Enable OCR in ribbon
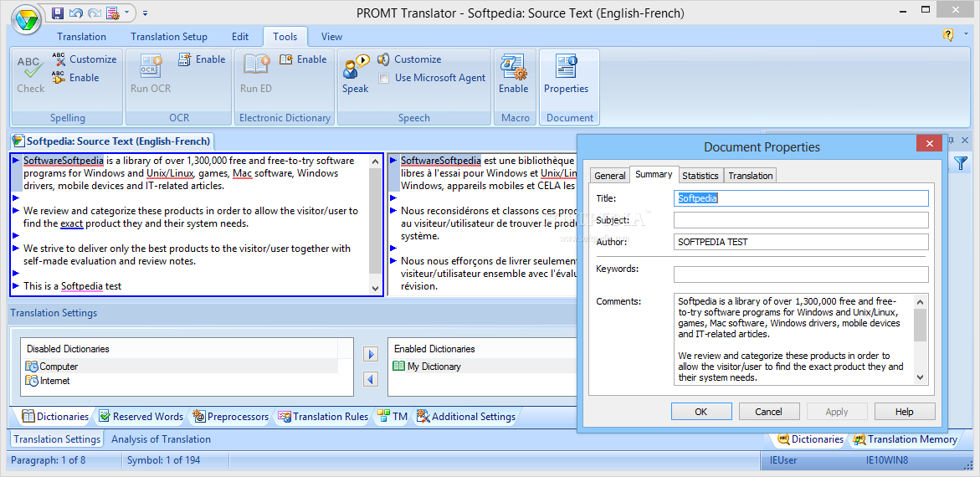Image resolution: width=980 pixels, height=477 pixels. [202, 59]
